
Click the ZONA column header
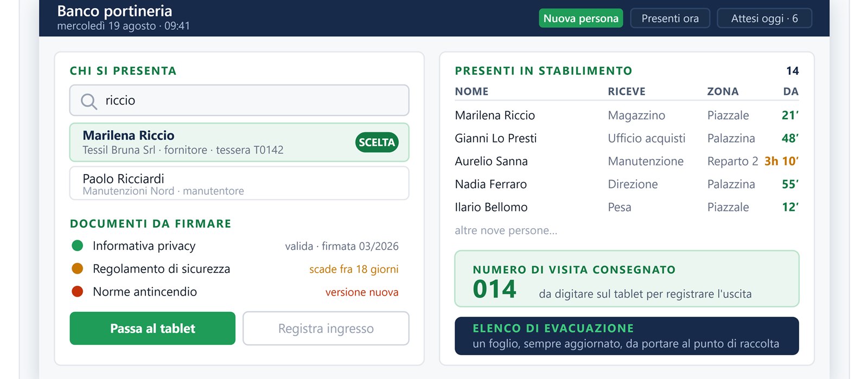click(723, 92)
